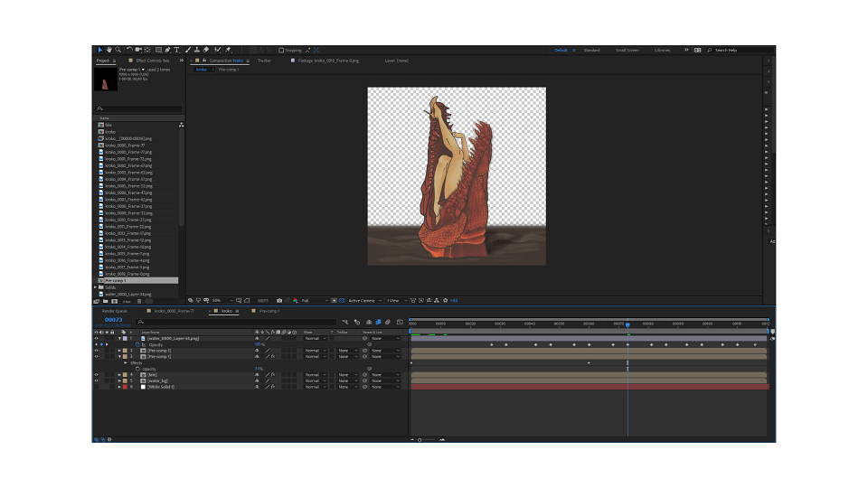Hide the water_bg layer eye icon
The image size is (868, 488).
tap(96, 380)
